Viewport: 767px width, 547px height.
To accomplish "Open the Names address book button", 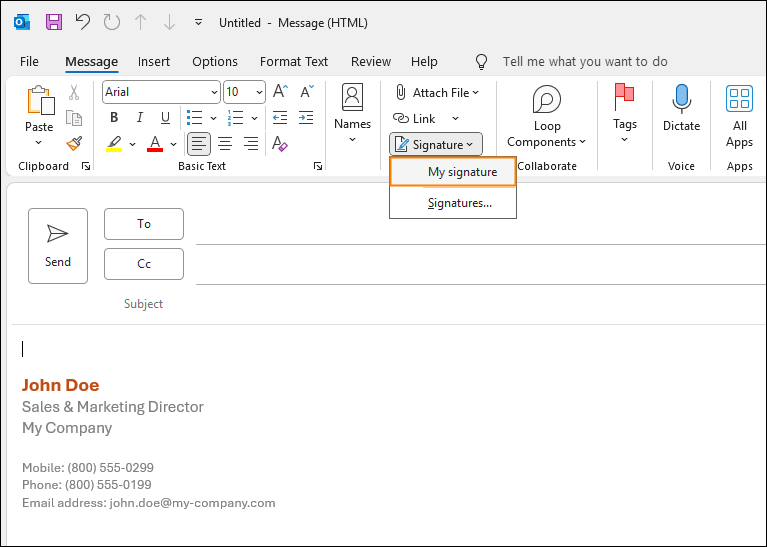I will click(352, 114).
